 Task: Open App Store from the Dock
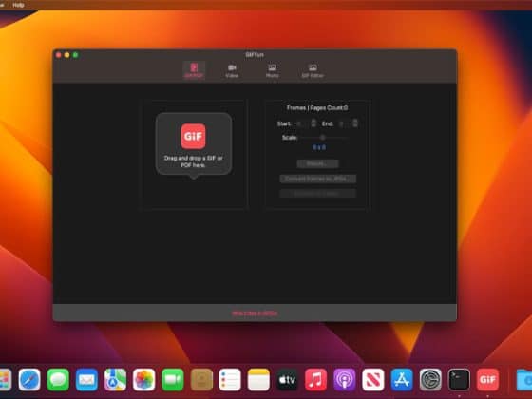[402, 380]
